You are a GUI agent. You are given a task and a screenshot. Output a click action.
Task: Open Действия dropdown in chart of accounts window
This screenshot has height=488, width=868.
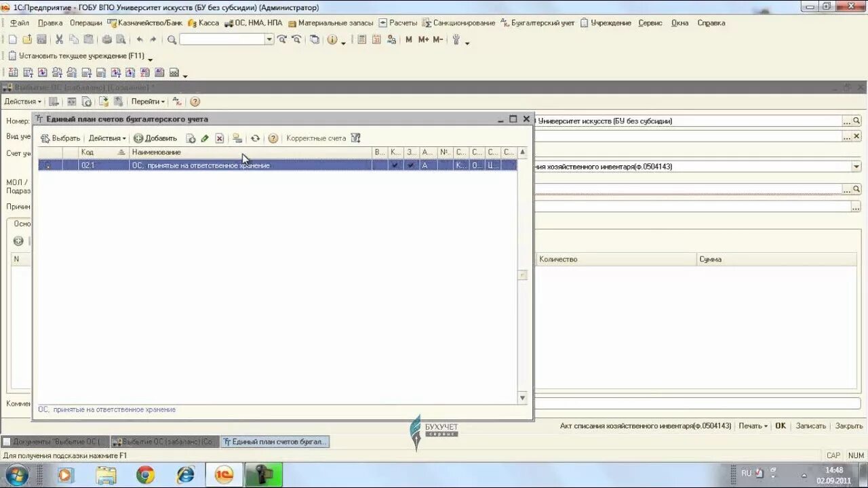[107, 138]
